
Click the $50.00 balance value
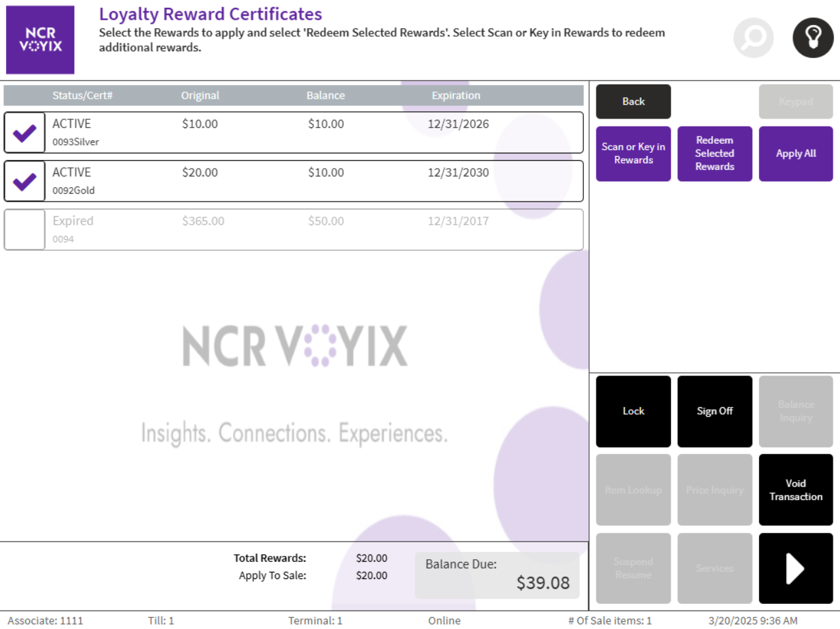click(x=326, y=221)
